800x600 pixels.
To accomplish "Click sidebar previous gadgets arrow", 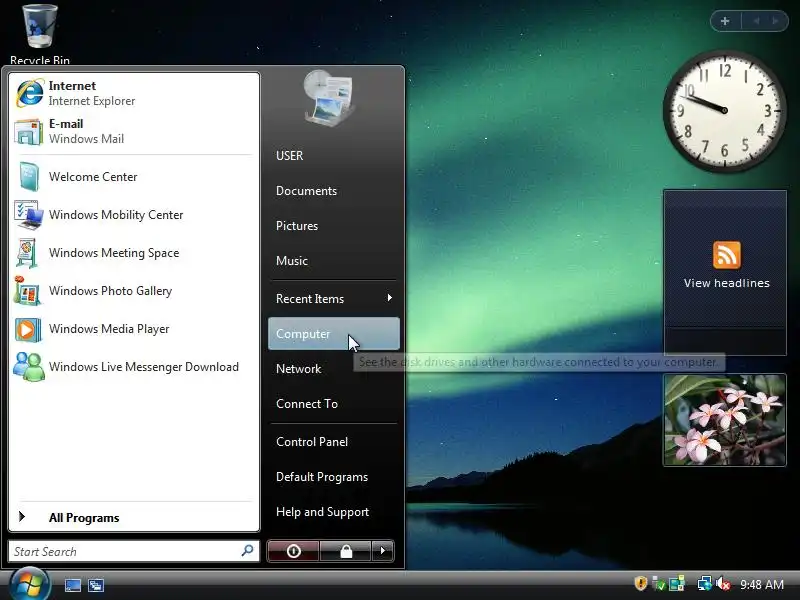I will click(756, 21).
